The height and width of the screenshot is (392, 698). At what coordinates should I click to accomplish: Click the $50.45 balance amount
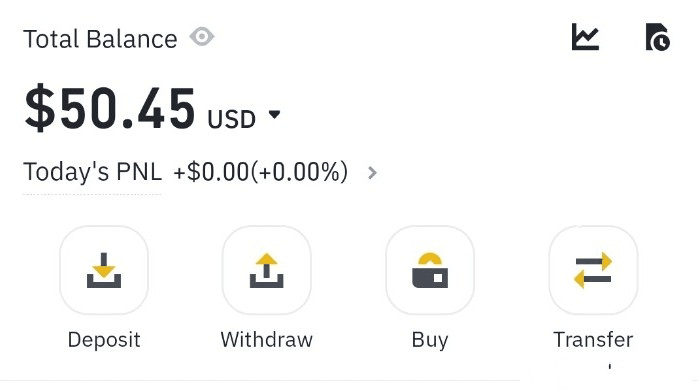(110, 108)
